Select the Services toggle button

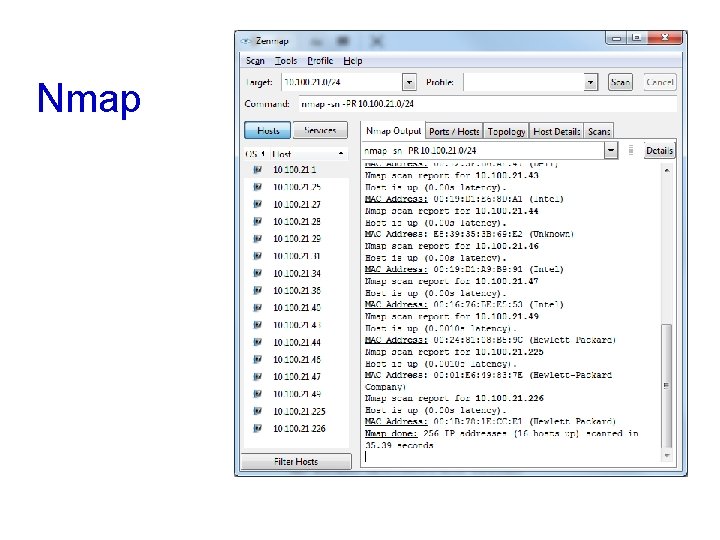pos(320,130)
